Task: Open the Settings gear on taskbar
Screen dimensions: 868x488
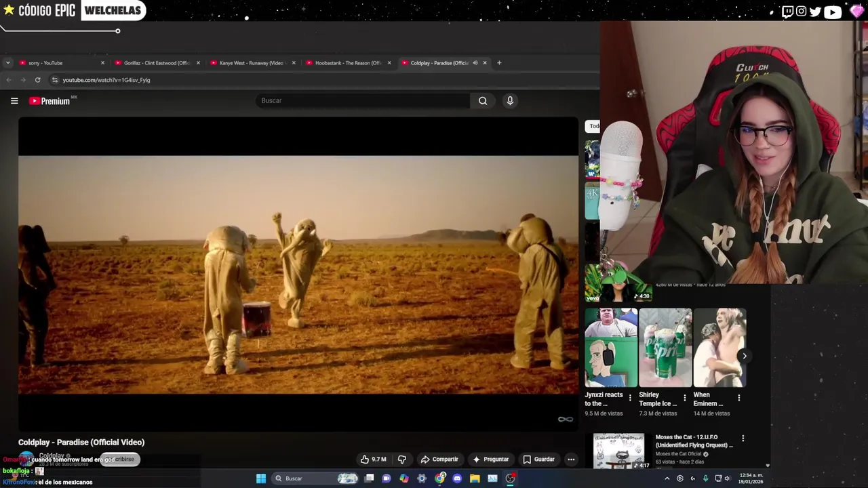Action: [422, 479]
